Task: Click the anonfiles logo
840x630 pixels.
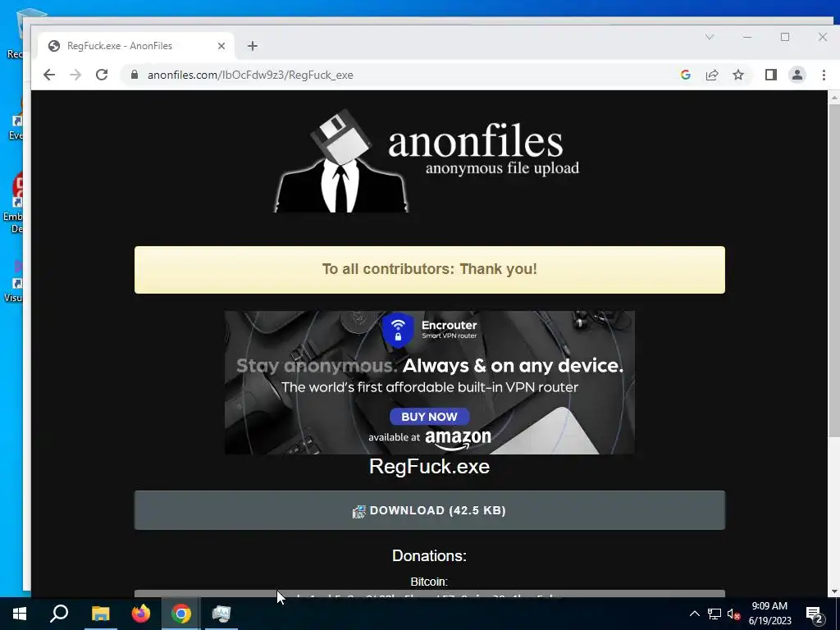Action: [427, 161]
